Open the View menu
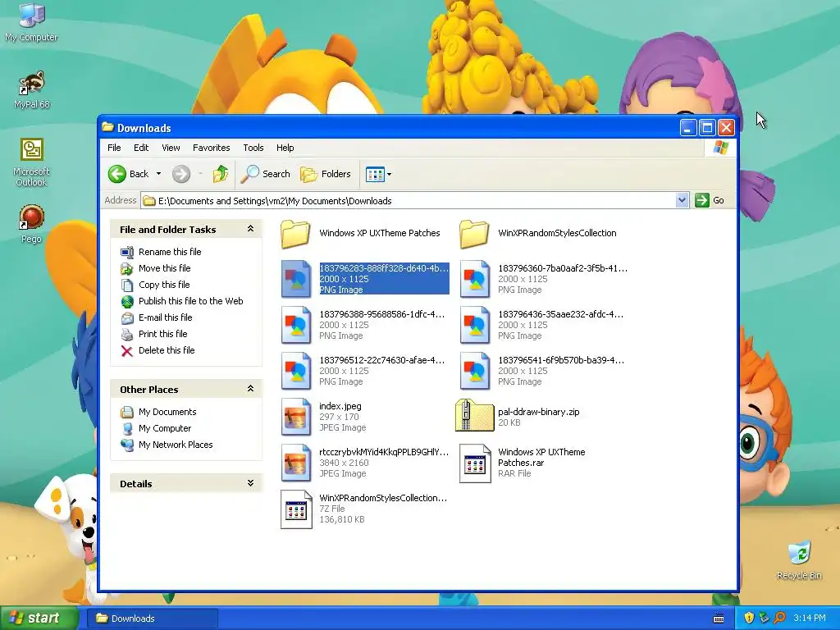This screenshot has width=840, height=630. (171, 148)
